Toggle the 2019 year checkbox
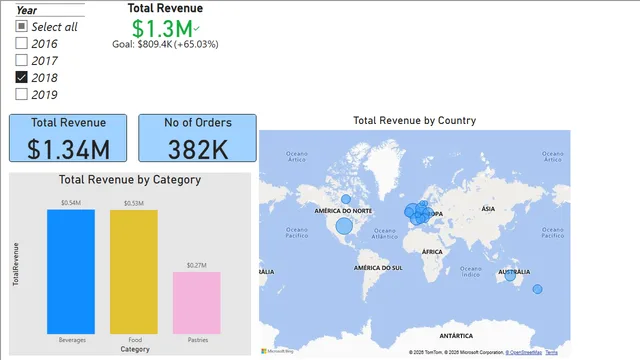 (21, 94)
